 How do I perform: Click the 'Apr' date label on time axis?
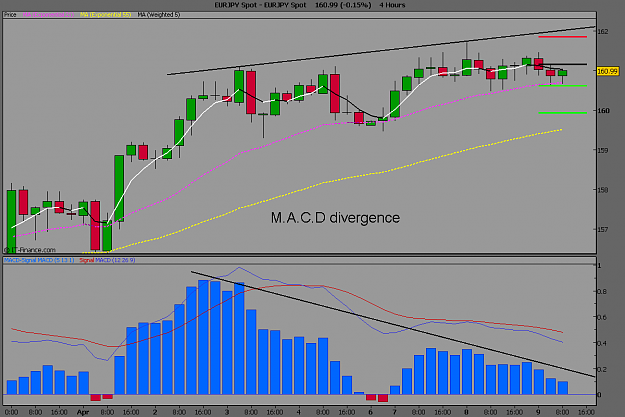[83, 412]
